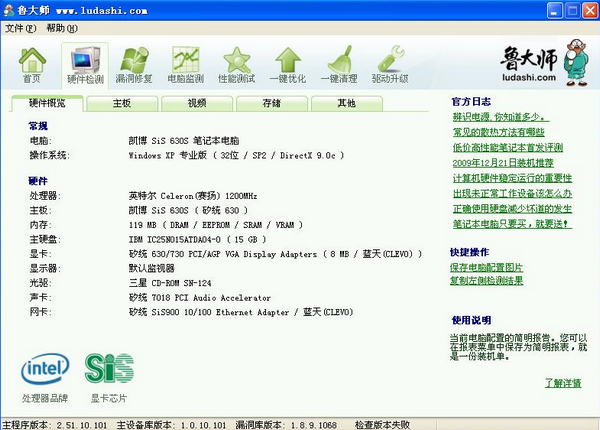This screenshot has height=430, width=600.
Task: Switch to the 其他 tab
Action: tap(347, 103)
